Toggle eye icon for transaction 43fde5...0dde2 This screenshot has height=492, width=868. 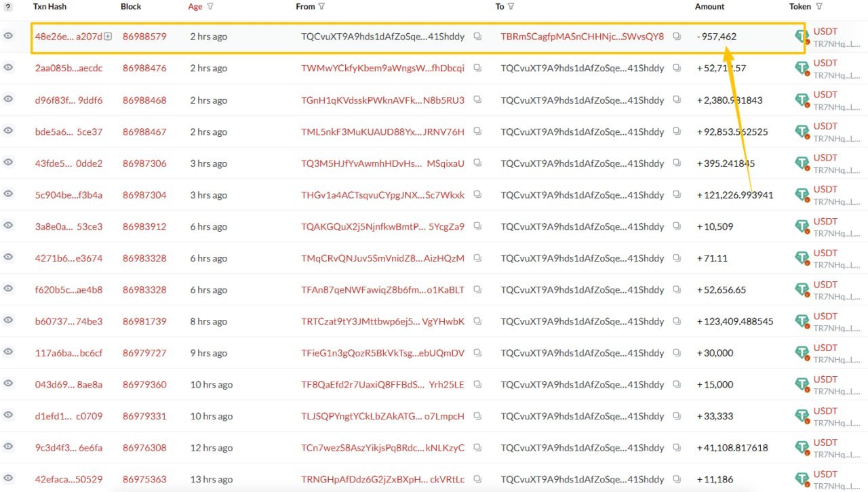(8, 163)
